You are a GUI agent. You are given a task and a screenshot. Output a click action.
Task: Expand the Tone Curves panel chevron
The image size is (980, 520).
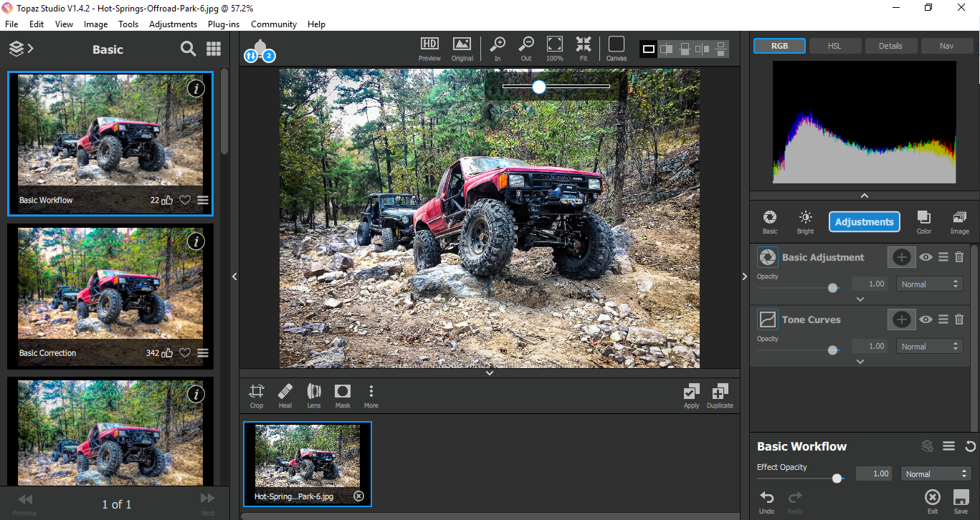[x=860, y=362]
